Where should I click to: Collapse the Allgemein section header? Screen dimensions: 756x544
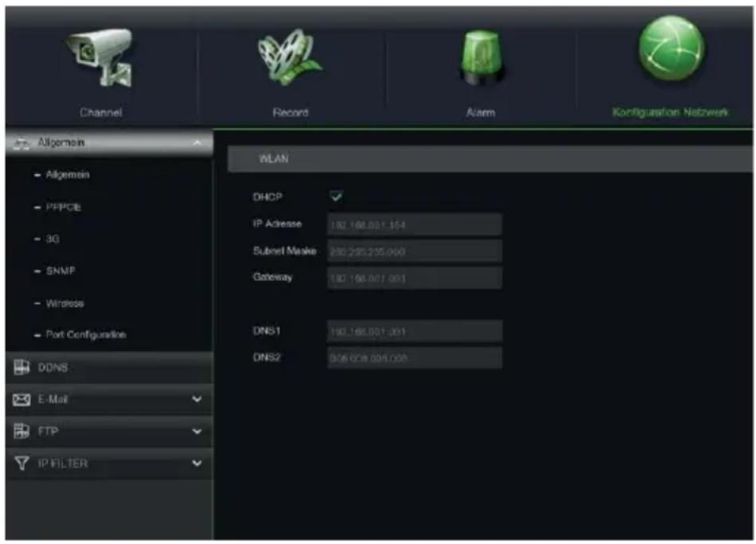pos(109,143)
